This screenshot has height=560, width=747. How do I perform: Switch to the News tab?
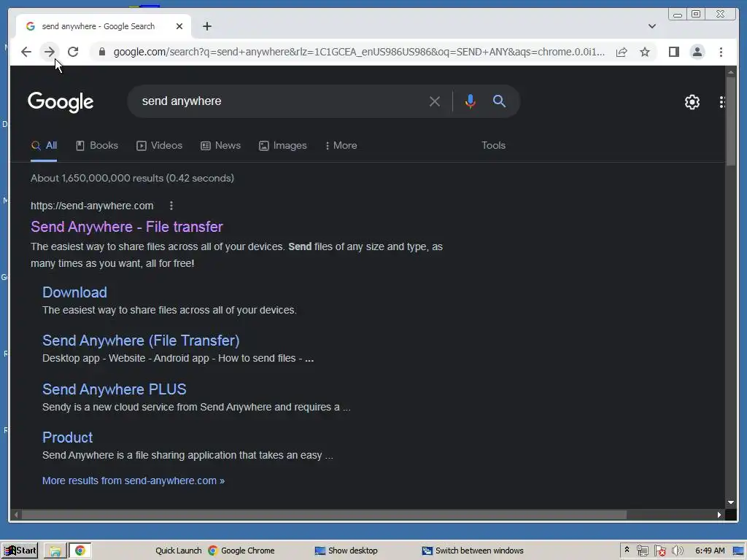[220, 146]
